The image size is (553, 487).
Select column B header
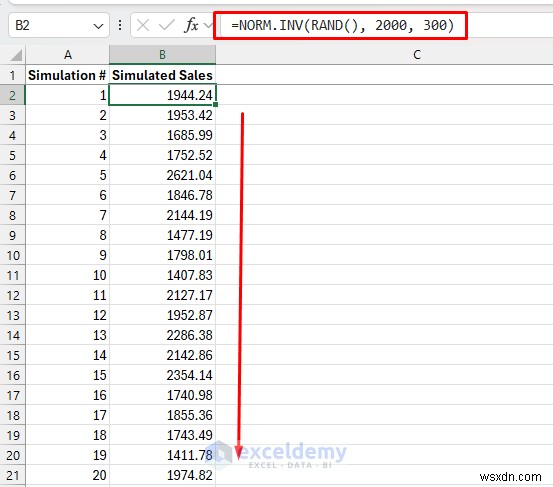click(x=162, y=55)
